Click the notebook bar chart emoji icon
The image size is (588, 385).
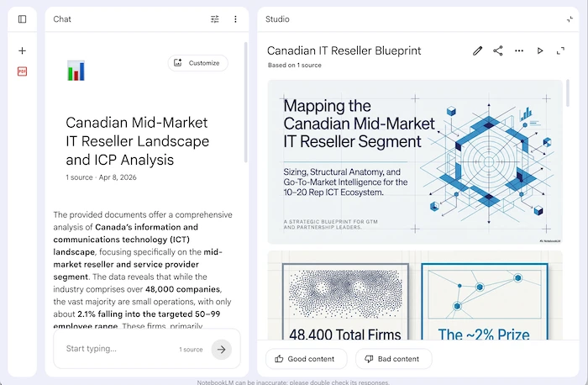(76, 71)
